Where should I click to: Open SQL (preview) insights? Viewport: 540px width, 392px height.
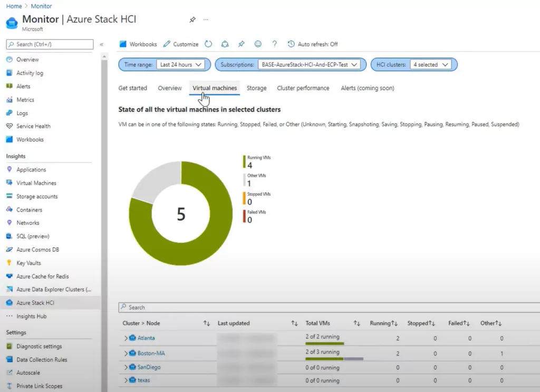pos(33,236)
